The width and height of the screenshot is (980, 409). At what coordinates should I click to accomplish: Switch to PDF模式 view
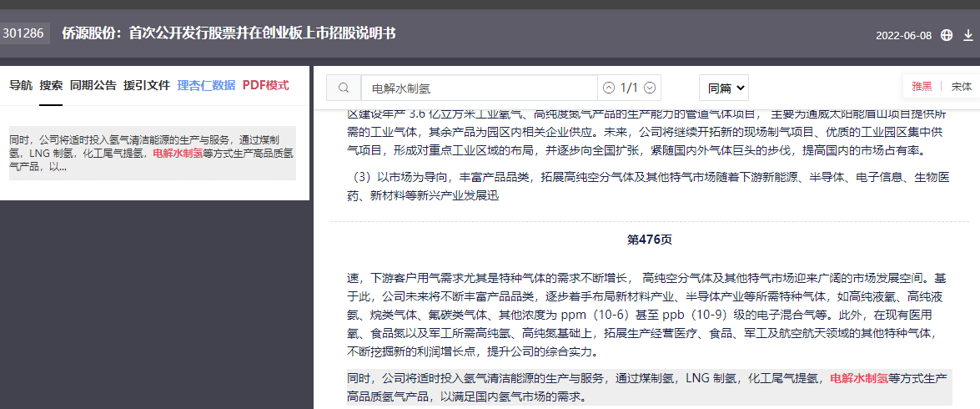coord(265,85)
